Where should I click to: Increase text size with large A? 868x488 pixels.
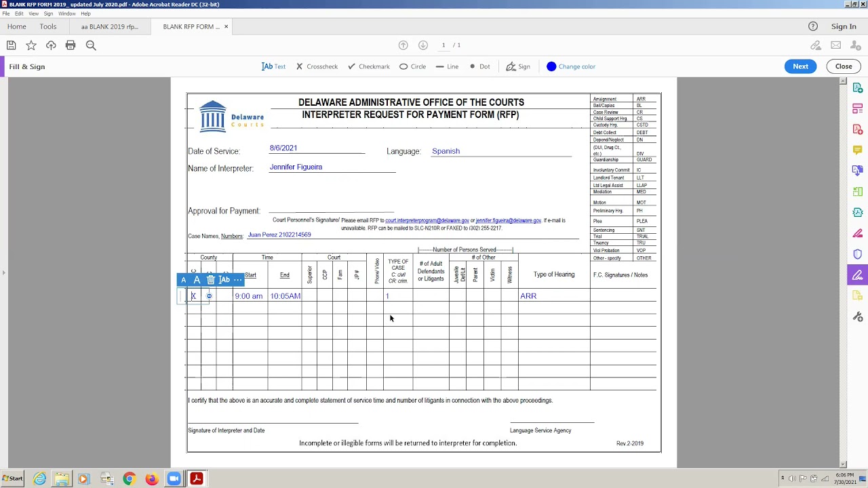[x=197, y=280]
